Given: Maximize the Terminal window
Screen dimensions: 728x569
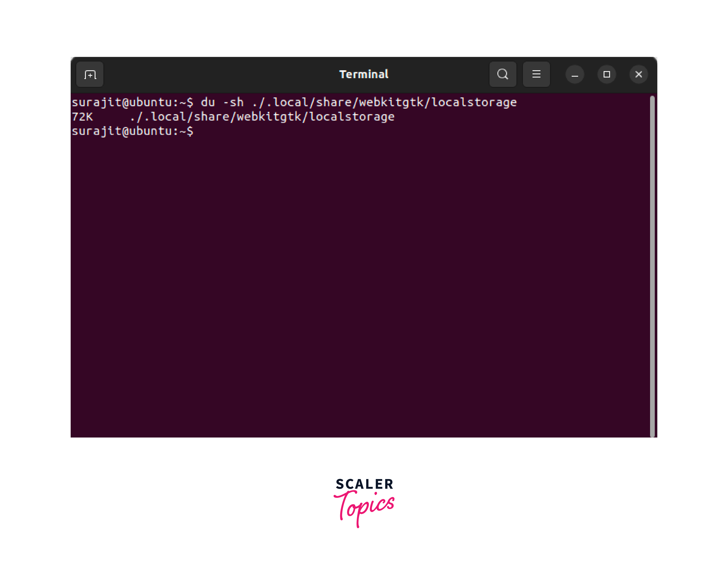Looking at the screenshot, I should [x=607, y=75].
